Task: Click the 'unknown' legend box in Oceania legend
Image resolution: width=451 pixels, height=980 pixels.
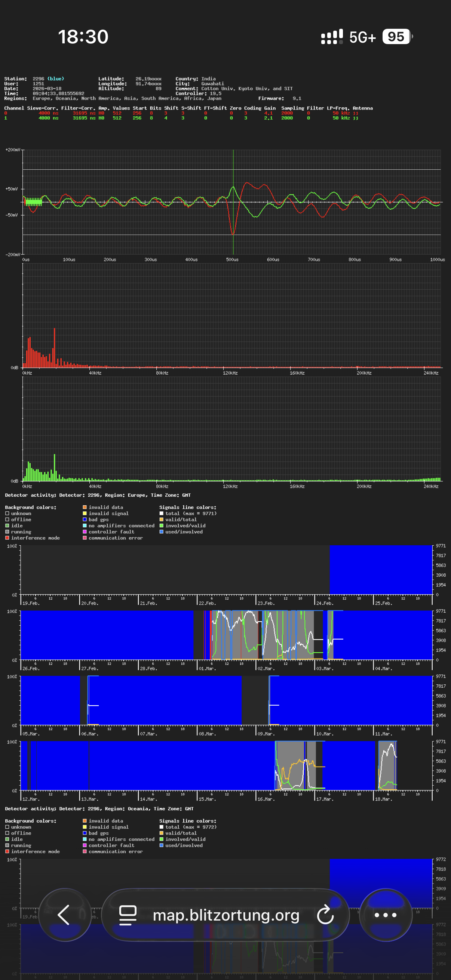Action: click(7, 827)
